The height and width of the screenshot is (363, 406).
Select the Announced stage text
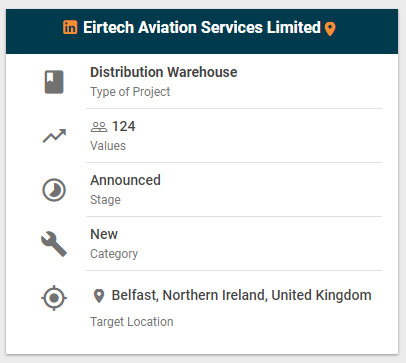(x=125, y=180)
